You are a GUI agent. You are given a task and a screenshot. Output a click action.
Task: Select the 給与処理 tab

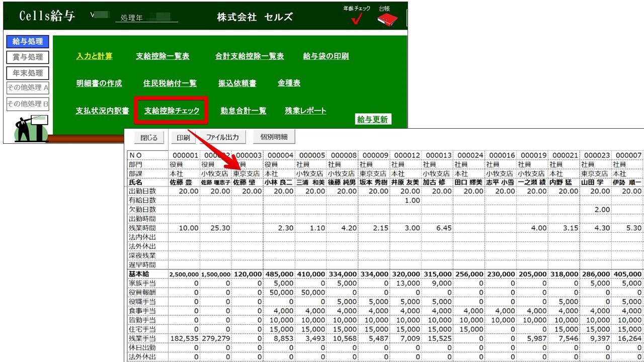[28, 41]
